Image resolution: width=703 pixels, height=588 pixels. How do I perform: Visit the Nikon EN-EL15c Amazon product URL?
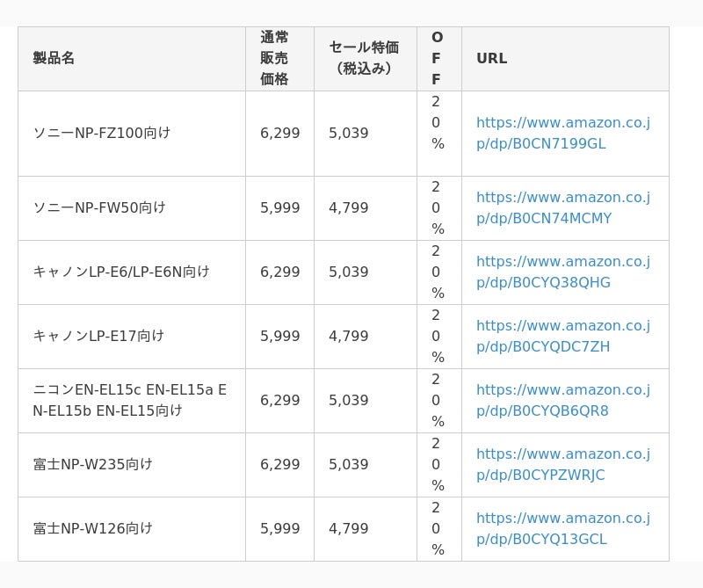[563, 400]
